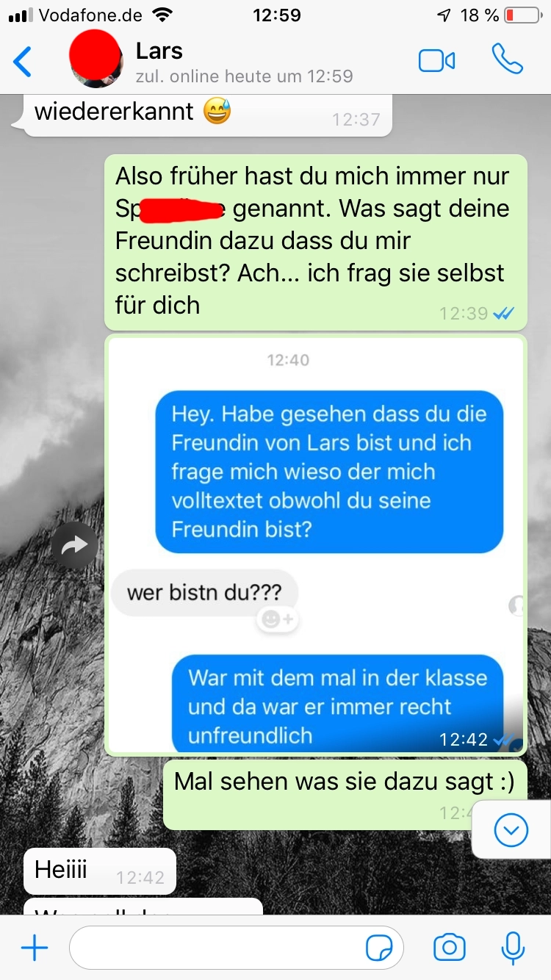Tap the "Heiiii" message bubble
Screen dimensions: 551x980
click(x=99, y=871)
